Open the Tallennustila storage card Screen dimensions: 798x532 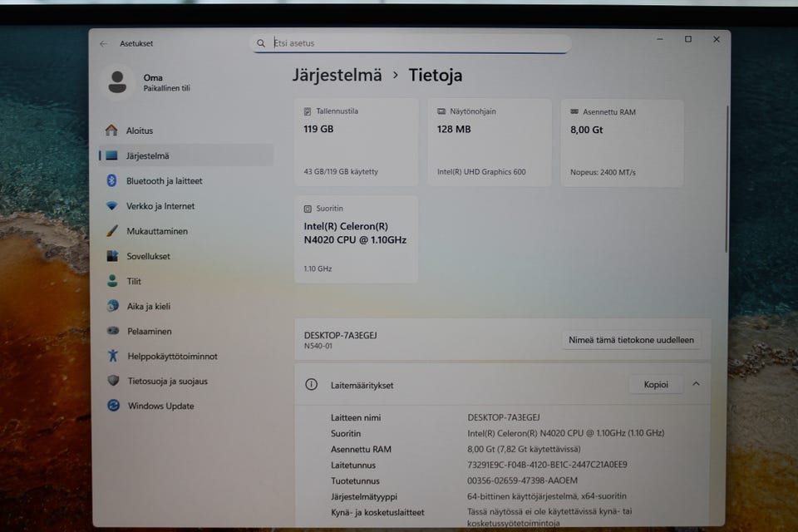tap(356, 141)
